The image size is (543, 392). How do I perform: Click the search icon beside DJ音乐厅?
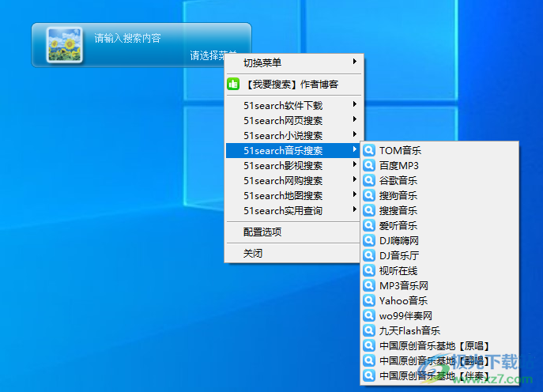point(369,255)
